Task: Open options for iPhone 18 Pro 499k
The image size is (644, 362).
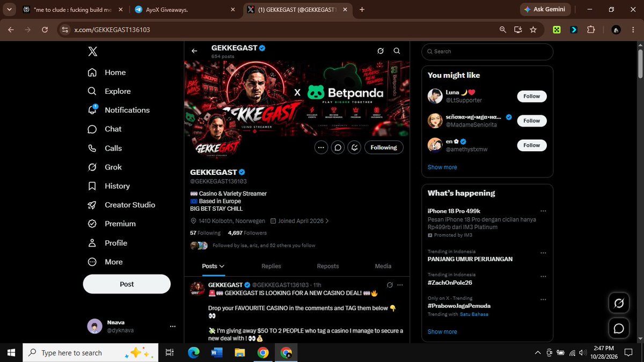Action: coord(543,211)
